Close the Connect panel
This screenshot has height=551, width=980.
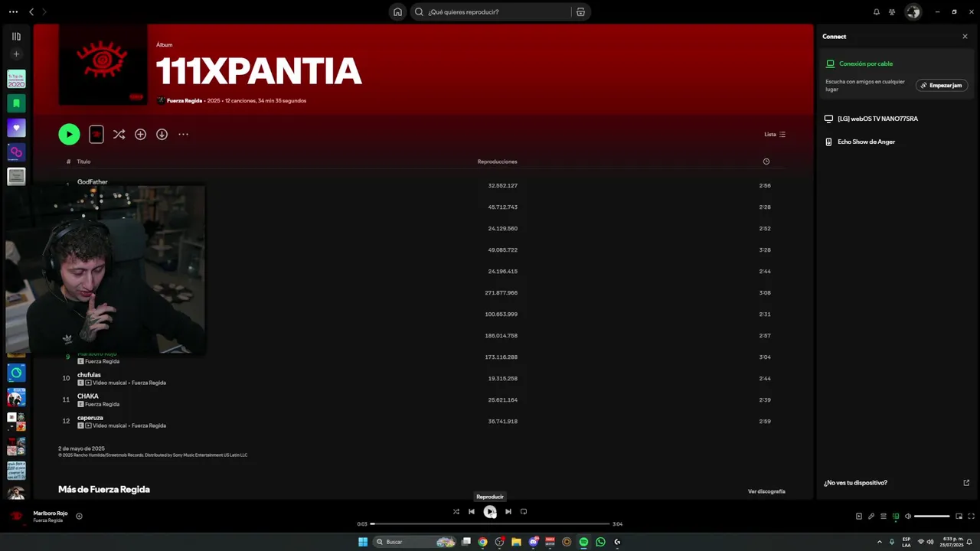coord(965,36)
